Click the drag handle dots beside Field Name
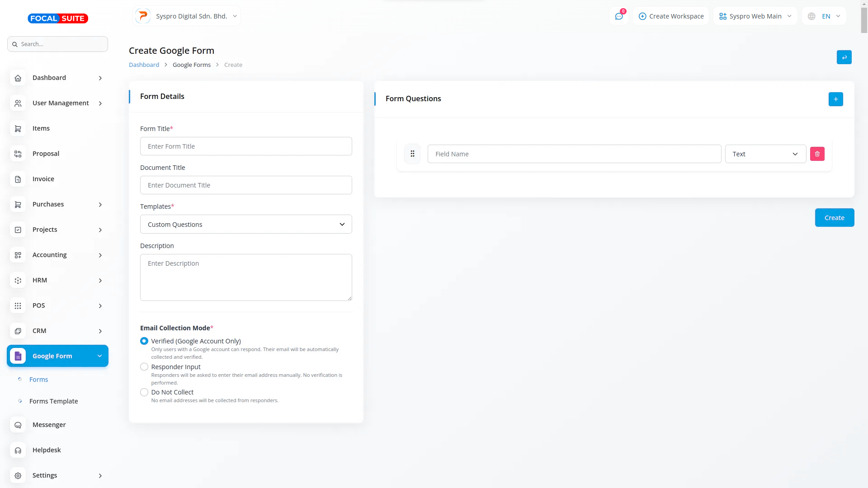Screen dimensions: 868x488 pyautogui.click(x=412, y=154)
